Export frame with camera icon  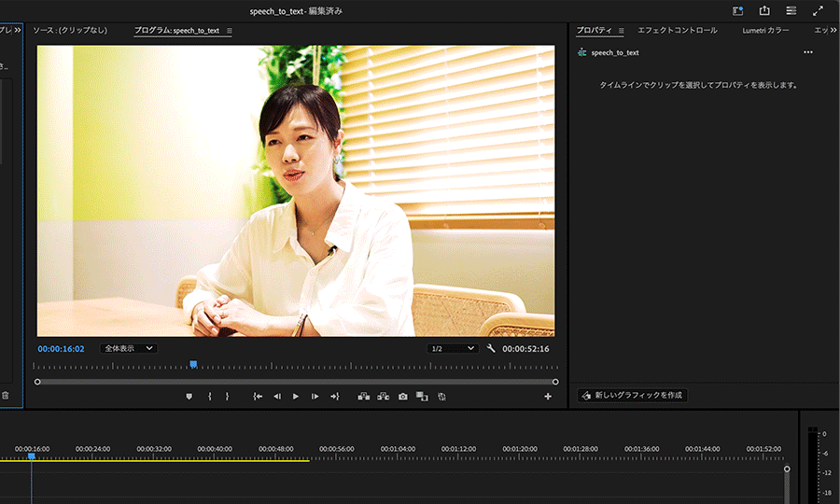tap(403, 397)
